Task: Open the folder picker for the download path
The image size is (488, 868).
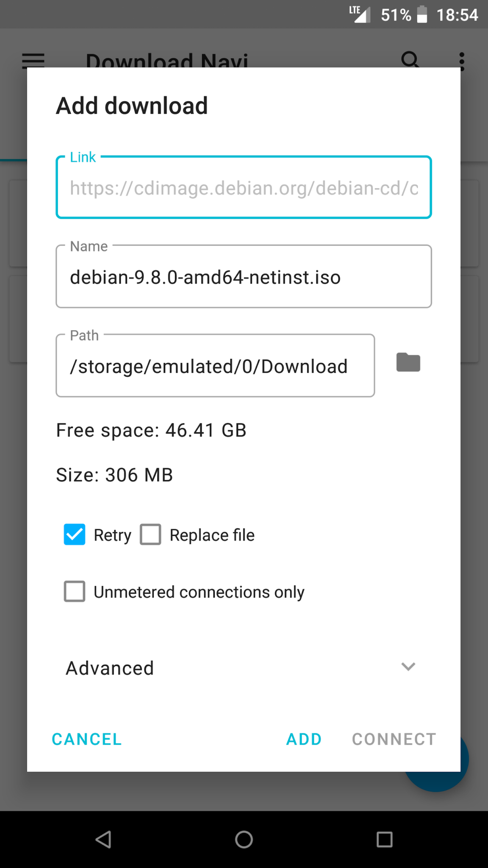Action: click(x=408, y=362)
